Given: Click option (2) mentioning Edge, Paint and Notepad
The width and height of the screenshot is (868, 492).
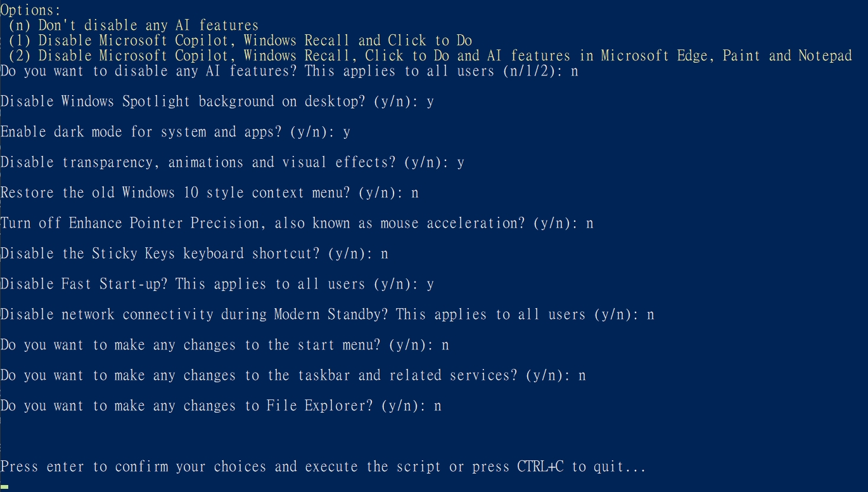Looking at the screenshot, I should (x=430, y=56).
